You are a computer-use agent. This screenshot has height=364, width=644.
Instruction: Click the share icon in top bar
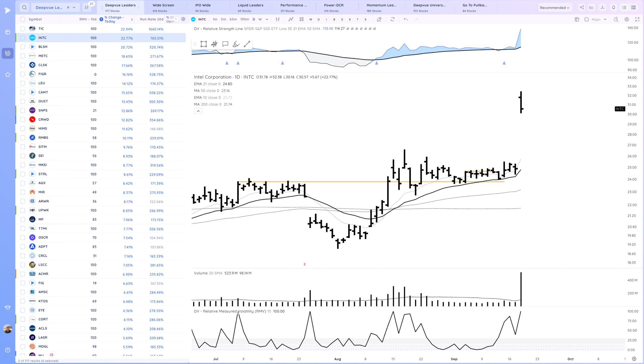tap(582, 8)
